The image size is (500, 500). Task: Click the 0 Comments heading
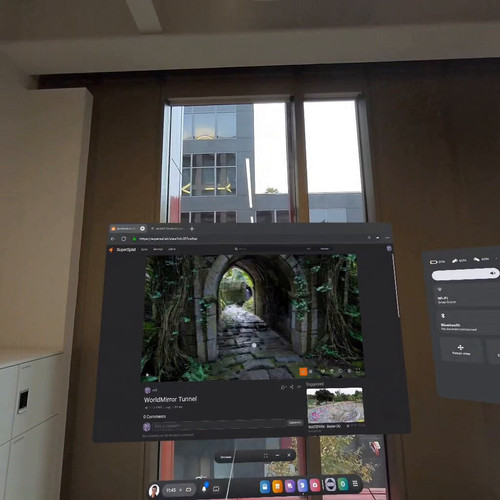point(154,417)
